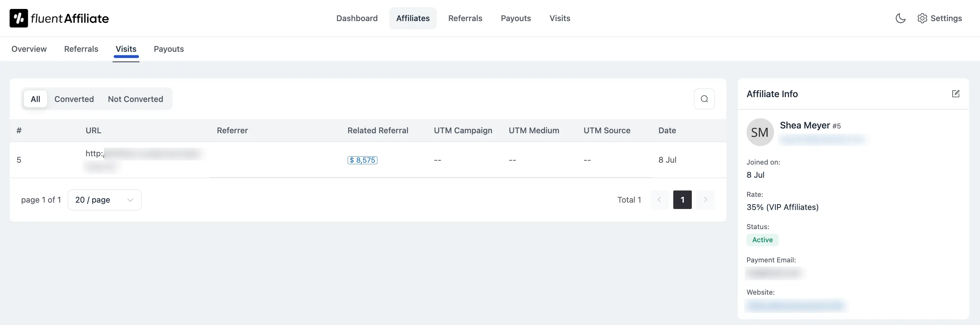This screenshot has height=325, width=980.
Task: Switch to the Payouts sub-tab
Action: (x=169, y=49)
